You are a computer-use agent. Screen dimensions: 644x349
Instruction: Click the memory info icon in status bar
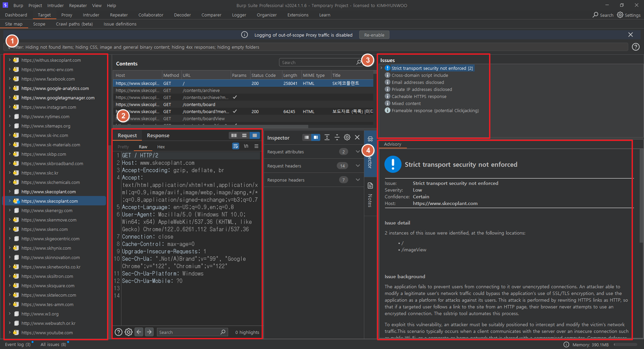pyautogui.click(x=566, y=345)
